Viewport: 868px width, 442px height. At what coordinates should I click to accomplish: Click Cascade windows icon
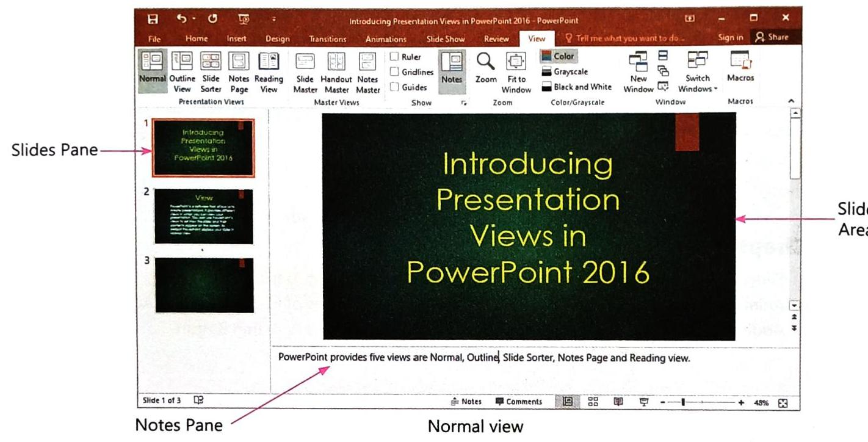[664, 71]
